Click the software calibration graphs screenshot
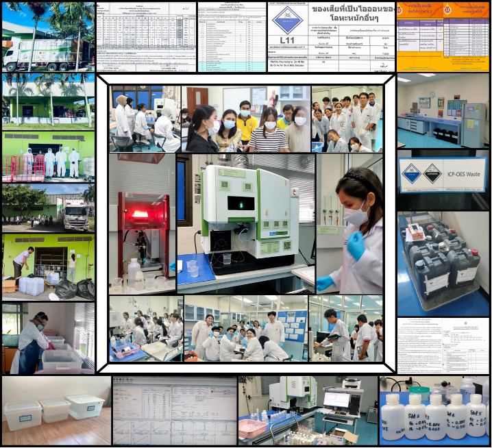The height and width of the screenshot is (448, 492). [174, 410]
